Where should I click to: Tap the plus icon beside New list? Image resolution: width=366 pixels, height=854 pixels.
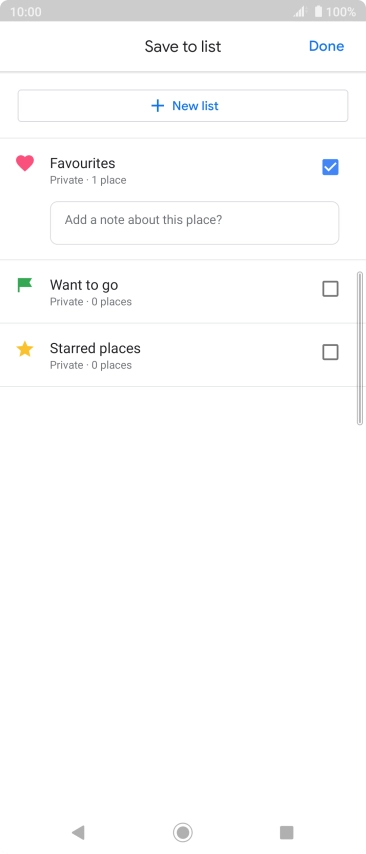tap(157, 106)
